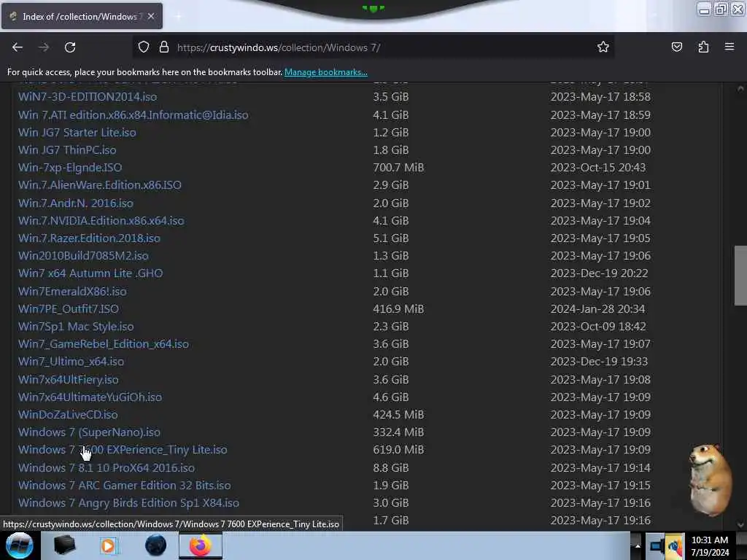Open Windows 7 Angry Birds Edition iso

128,503
